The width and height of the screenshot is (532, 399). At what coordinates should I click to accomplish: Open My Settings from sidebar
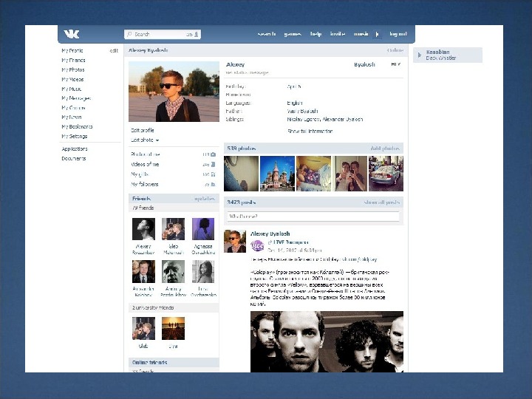point(75,136)
